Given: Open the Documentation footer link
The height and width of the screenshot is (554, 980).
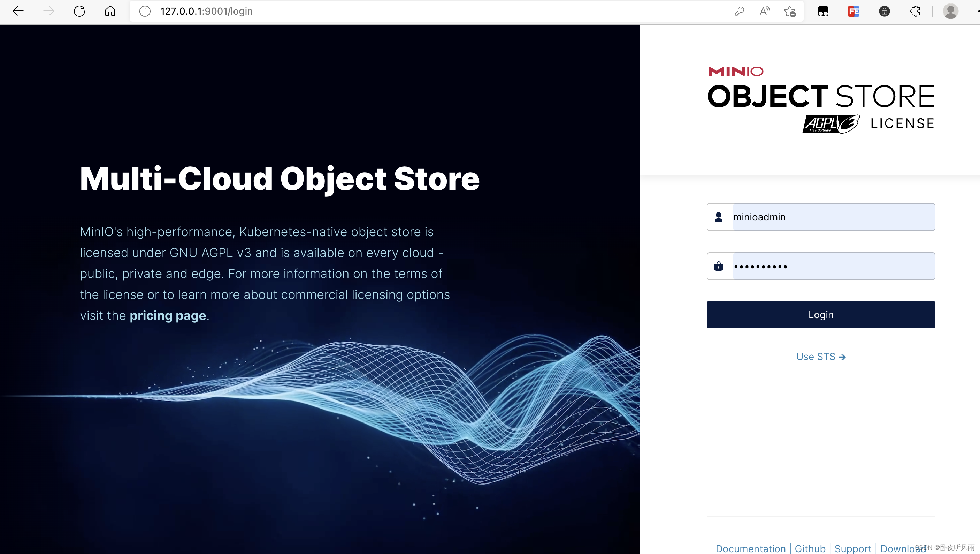Looking at the screenshot, I should point(750,548).
